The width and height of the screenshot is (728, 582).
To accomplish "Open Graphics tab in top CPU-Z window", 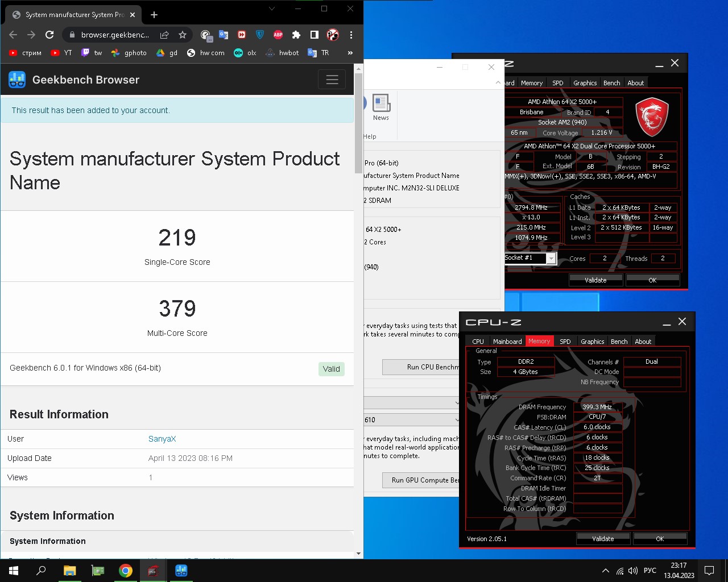I will (x=585, y=83).
